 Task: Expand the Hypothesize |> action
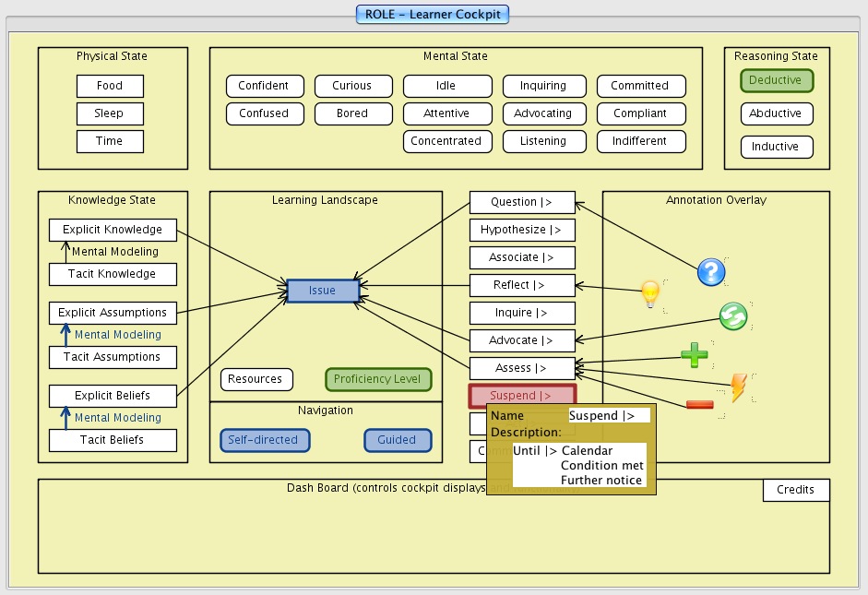tap(521, 230)
